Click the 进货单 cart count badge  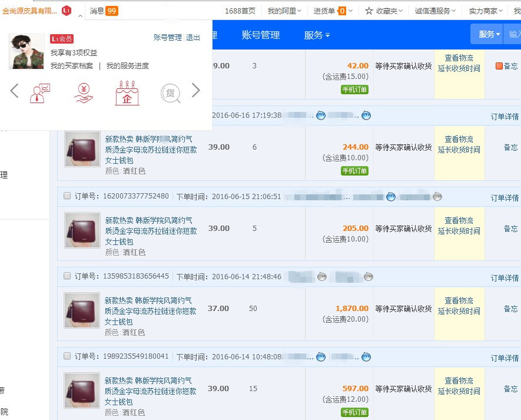341,11
